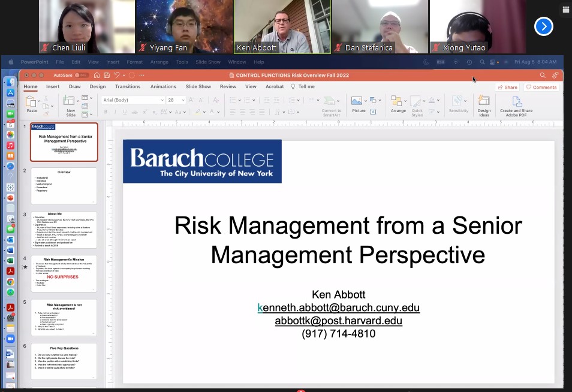The image size is (572, 392).
Task: Open Spotlight search in macOS menu bar
Action: coord(482,62)
